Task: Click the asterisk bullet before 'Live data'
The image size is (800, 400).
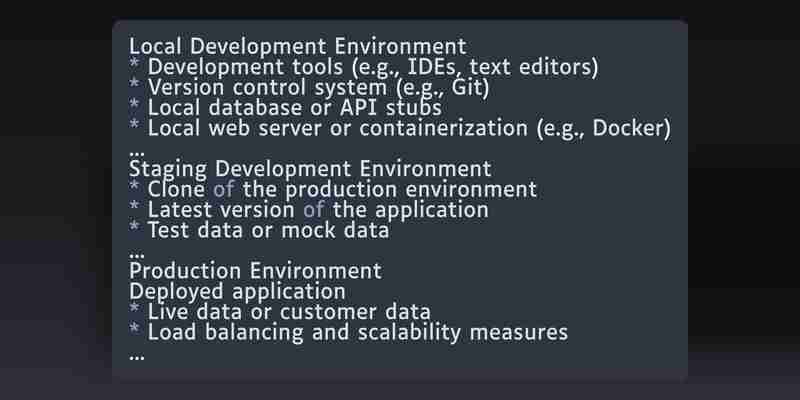Action: [x=134, y=309]
